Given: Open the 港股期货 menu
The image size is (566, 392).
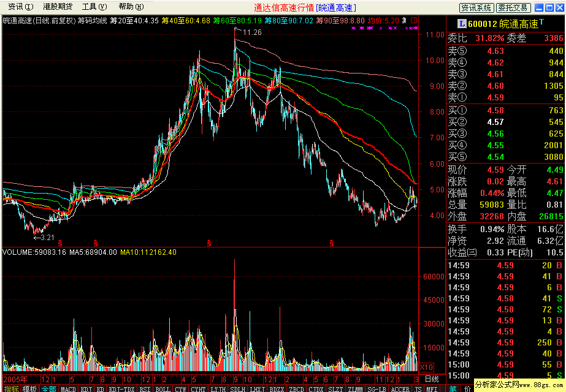Looking at the screenshot, I should (58, 7).
